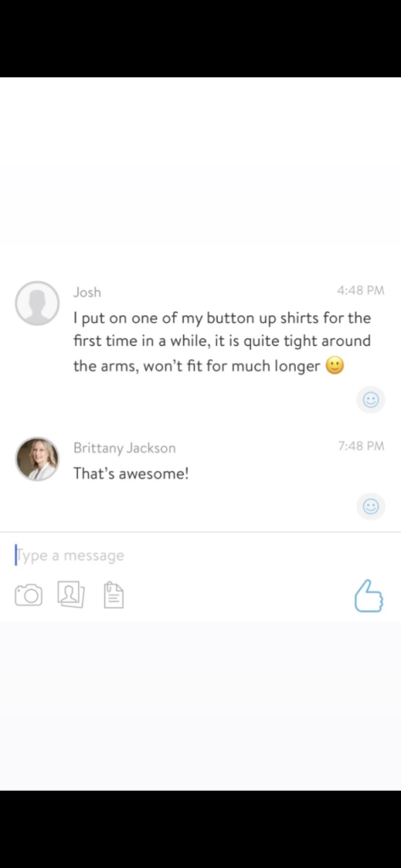Viewport: 401px width, 868px height.
Task: Send a thumbs-up reaction
Action: tap(369, 596)
